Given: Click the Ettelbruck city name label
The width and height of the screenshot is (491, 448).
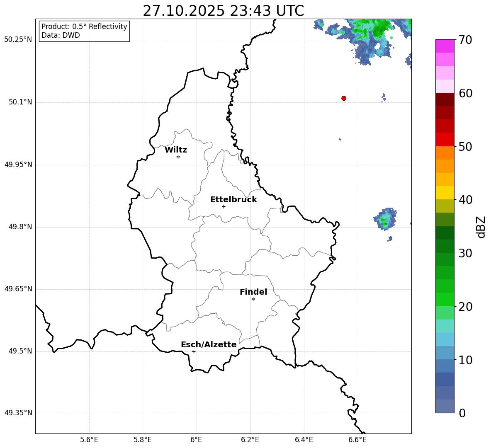Looking at the screenshot, I should pos(233,199).
